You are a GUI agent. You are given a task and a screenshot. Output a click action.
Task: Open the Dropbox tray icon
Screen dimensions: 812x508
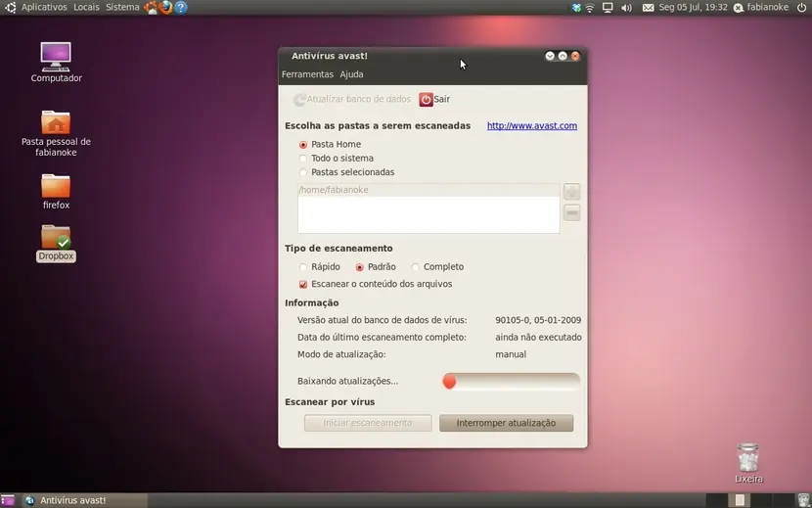coord(576,7)
